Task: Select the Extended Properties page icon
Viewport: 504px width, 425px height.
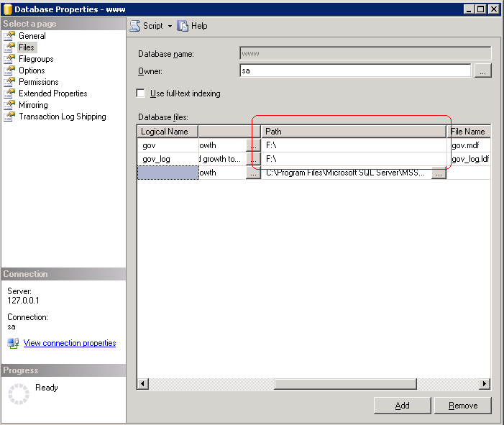Action: coord(9,93)
